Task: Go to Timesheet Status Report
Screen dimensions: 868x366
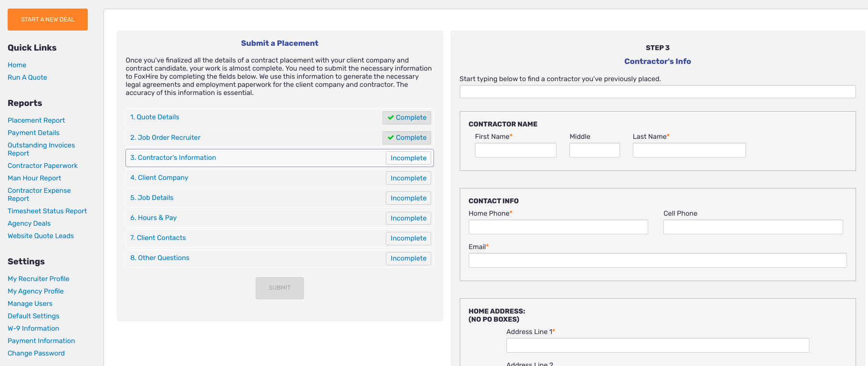Action: pos(47,211)
